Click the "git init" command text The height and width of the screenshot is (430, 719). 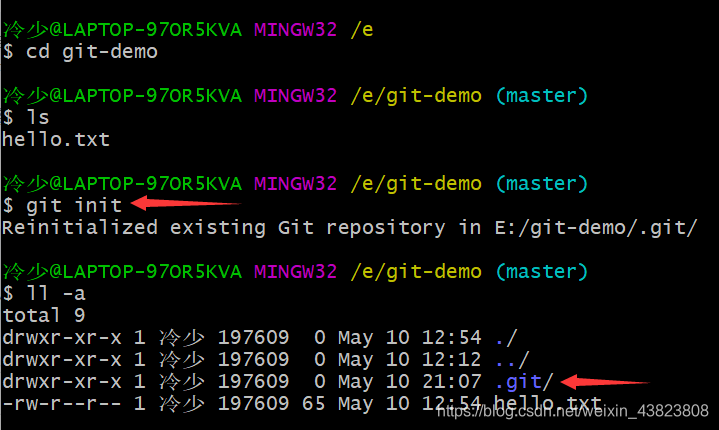(74, 205)
